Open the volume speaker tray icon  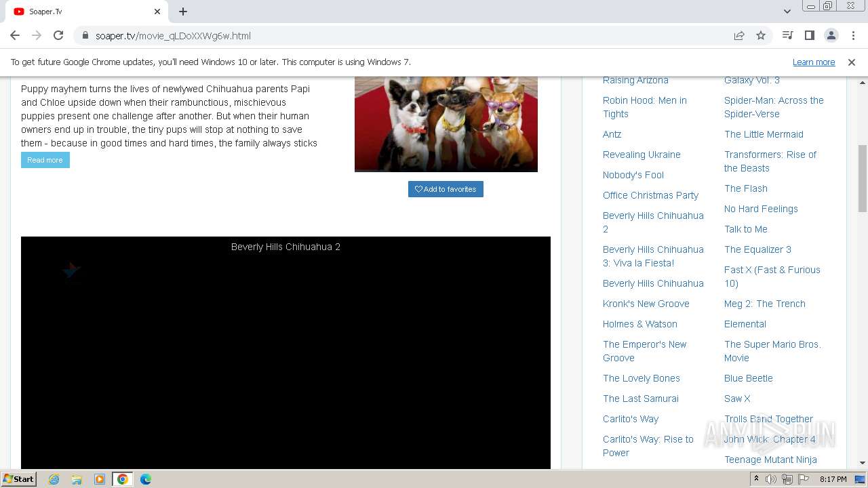point(771,479)
